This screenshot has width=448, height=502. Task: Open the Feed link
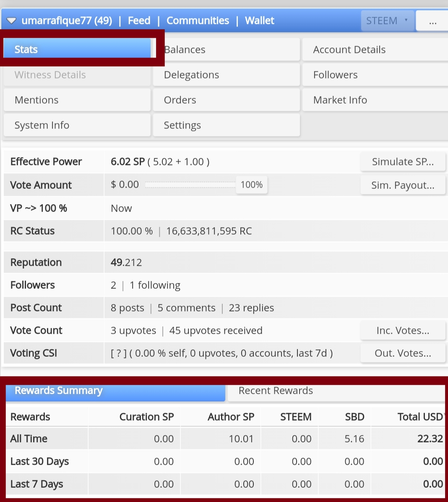coord(139,21)
